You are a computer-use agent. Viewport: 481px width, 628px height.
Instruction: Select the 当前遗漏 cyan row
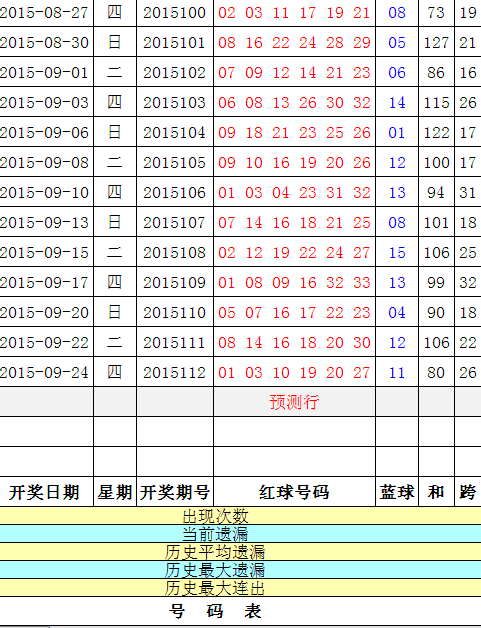point(240,534)
